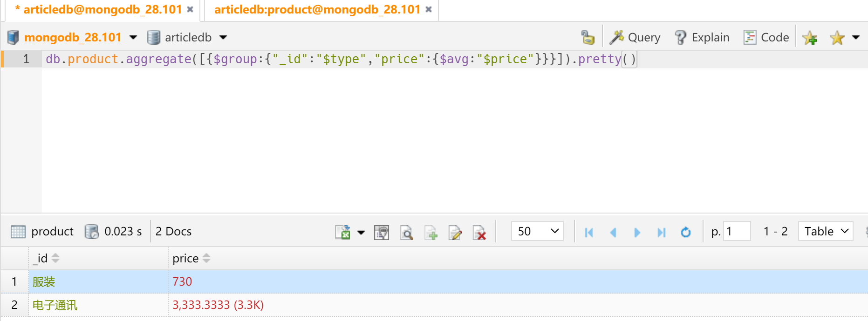This screenshot has width=868, height=321.
Task: Open the Code generation tool
Action: tap(766, 37)
